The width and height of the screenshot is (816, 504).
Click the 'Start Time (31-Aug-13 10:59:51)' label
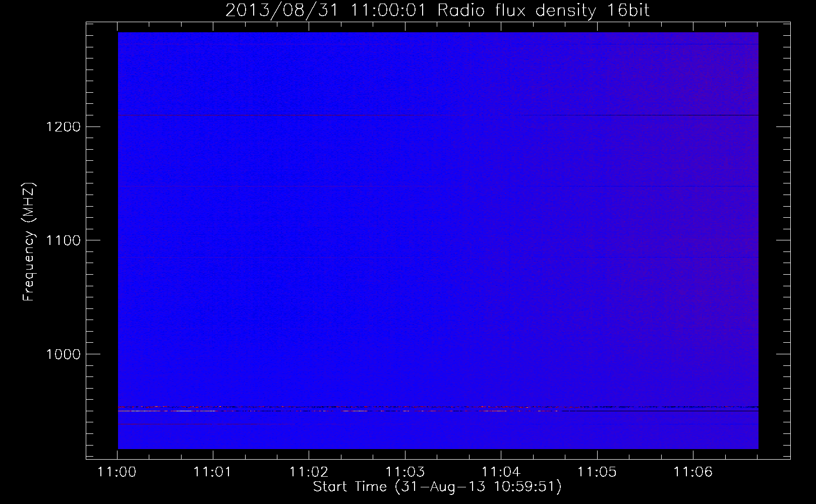437,487
